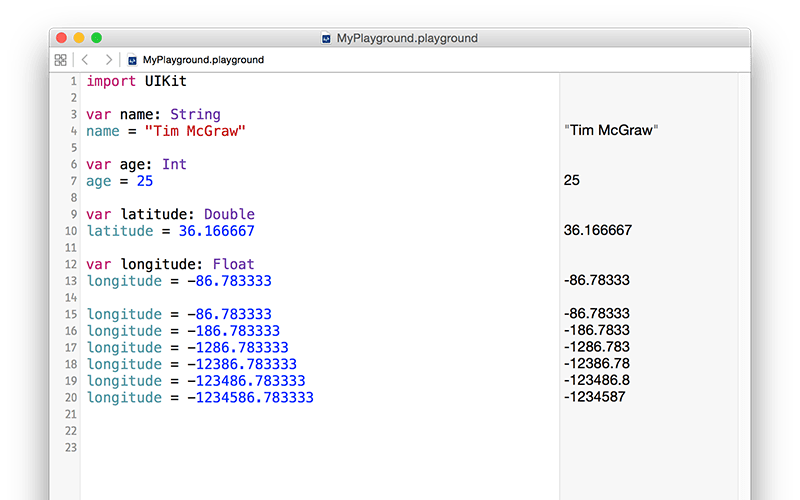Go forward with the right arrow
Screen dimensions: 800x500
point(108,60)
